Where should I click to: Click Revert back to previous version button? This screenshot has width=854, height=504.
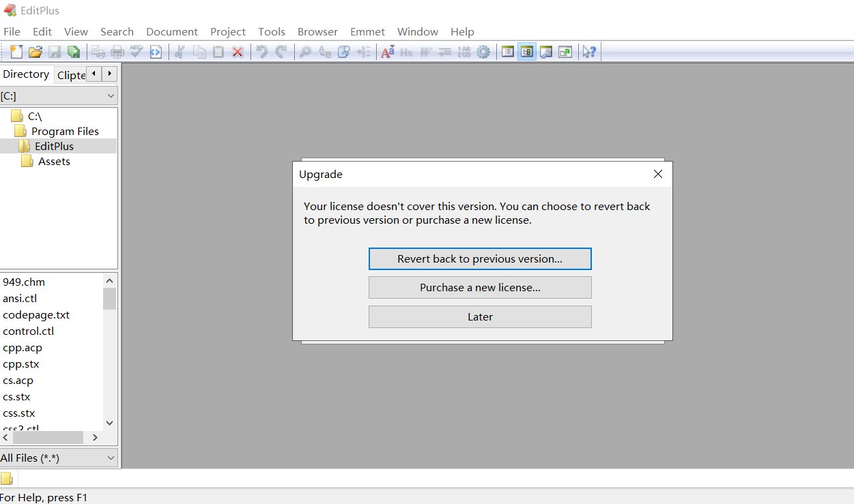point(480,259)
